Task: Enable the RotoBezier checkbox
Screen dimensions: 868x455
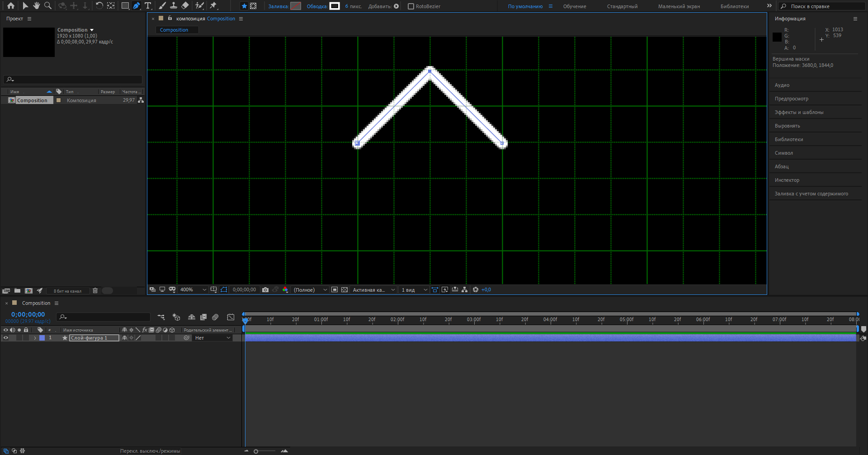Action: [x=411, y=6]
